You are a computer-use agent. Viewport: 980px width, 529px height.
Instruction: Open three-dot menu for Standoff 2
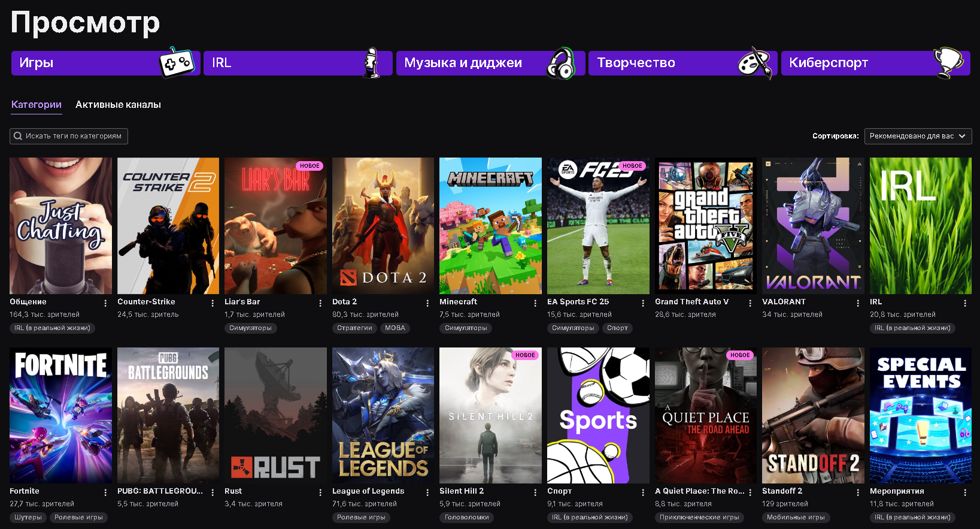[858, 492]
